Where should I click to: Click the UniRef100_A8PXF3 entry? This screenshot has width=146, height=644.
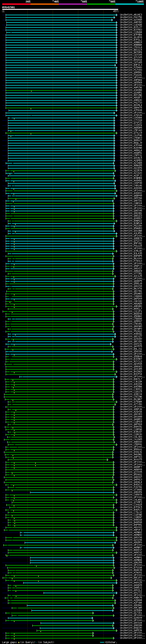(131, 530)
